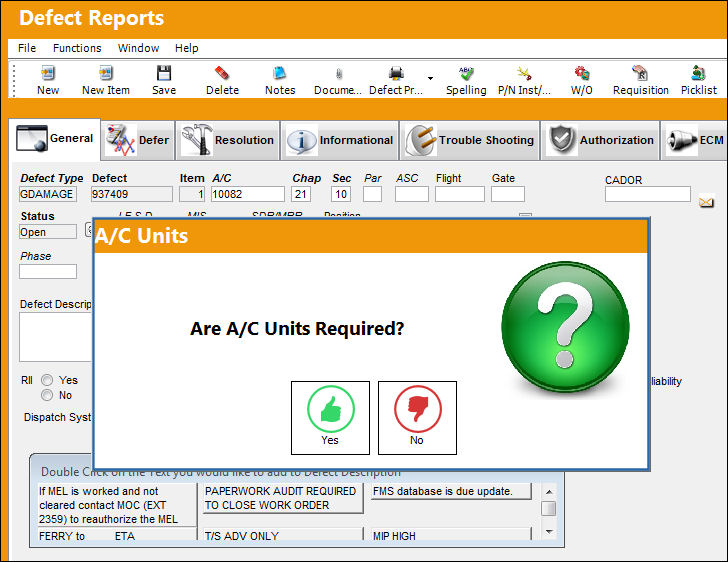Select PAPERWORK AUDIT REQUIRED canned text
728x562 pixels.
283,498
